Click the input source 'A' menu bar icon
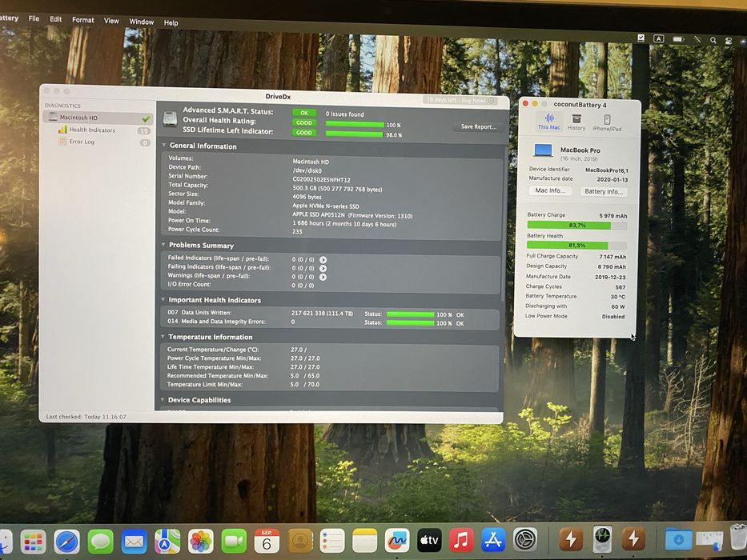Viewport: 747px width, 560px height. [x=658, y=38]
